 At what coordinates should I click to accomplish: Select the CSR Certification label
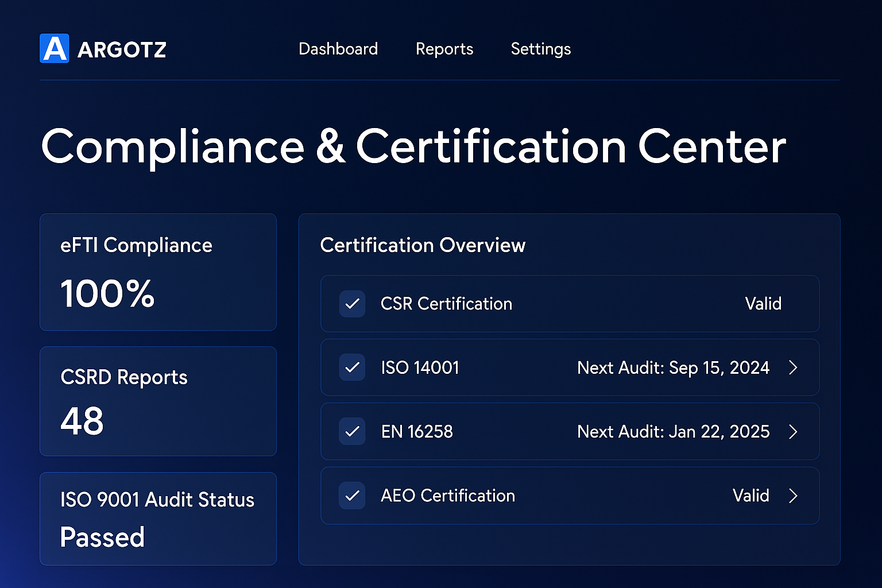pos(446,304)
